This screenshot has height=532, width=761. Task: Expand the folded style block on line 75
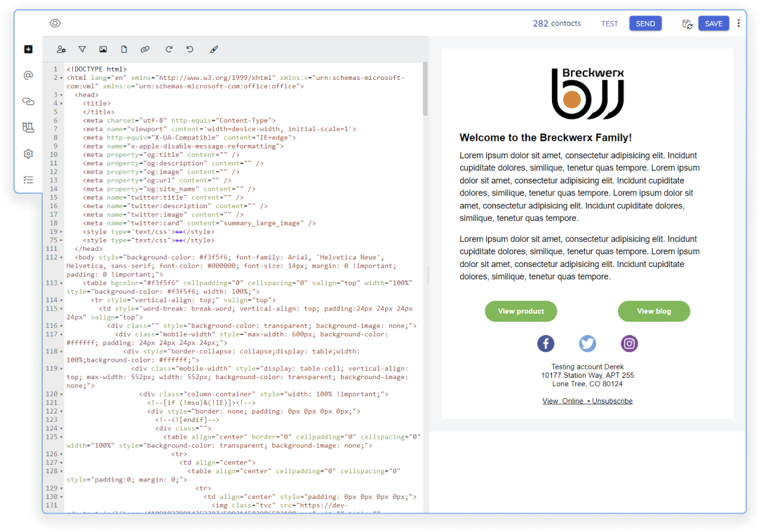click(x=61, y=240)
